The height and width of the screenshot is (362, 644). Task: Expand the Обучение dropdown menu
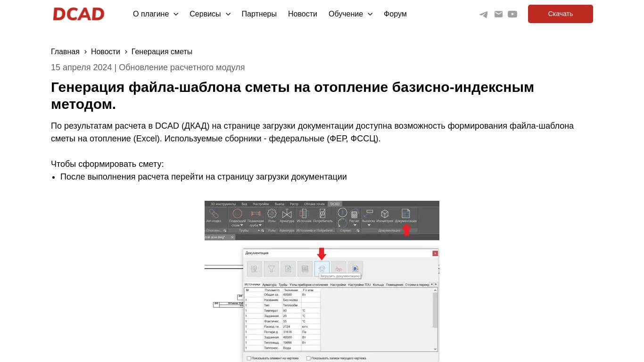coord(350,14)
